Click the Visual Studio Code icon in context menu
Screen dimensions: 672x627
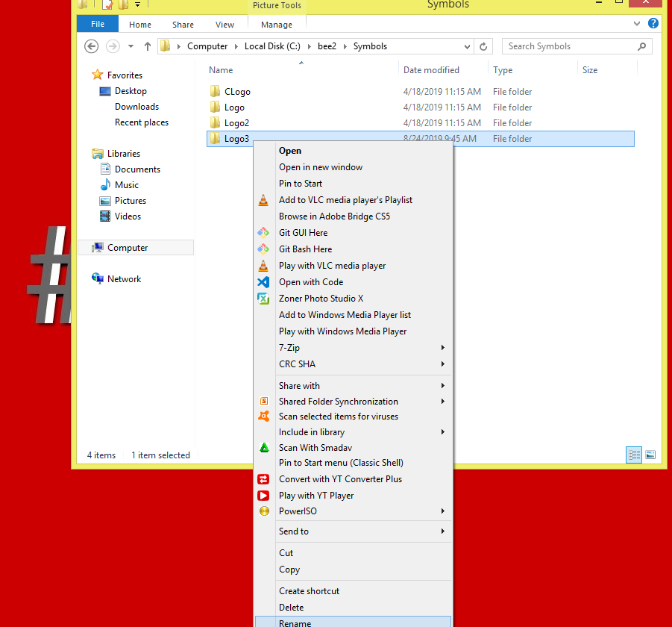[x=263, y=282]
